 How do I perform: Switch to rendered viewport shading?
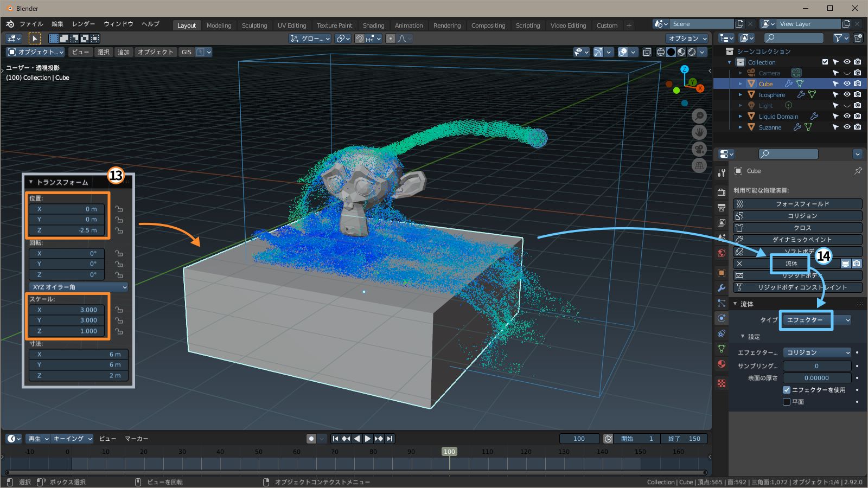[x=692, y=52]
